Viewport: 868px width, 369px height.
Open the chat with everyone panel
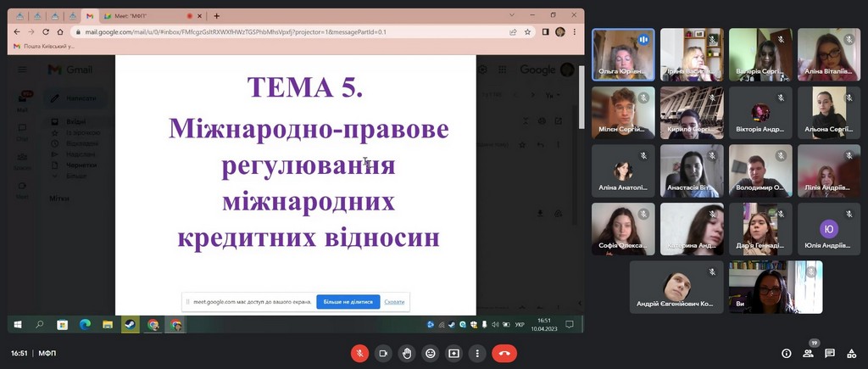[x=830, y=353]
